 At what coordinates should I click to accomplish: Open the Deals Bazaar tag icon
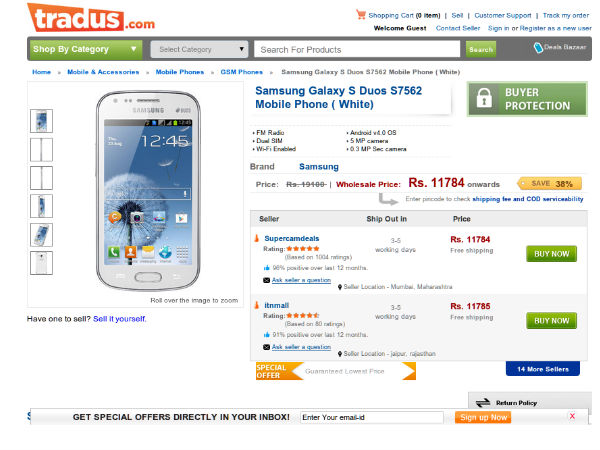tap(538, 47)
